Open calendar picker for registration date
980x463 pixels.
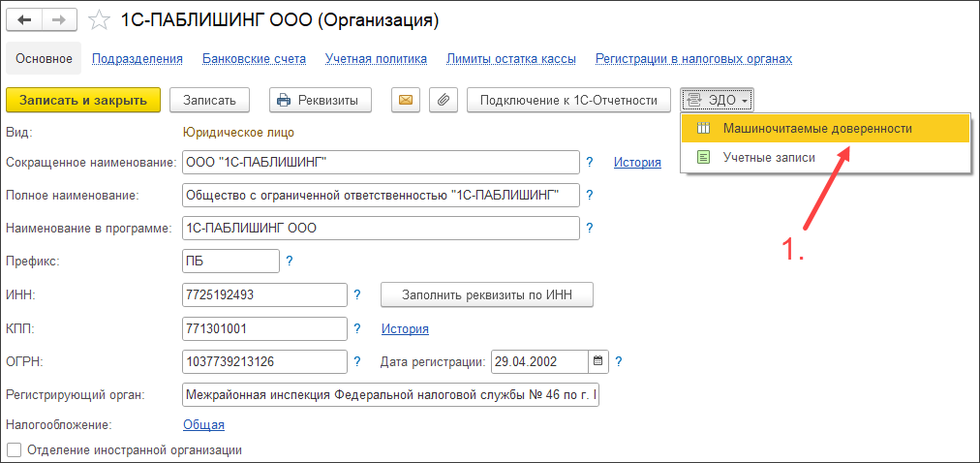point(598,361)
